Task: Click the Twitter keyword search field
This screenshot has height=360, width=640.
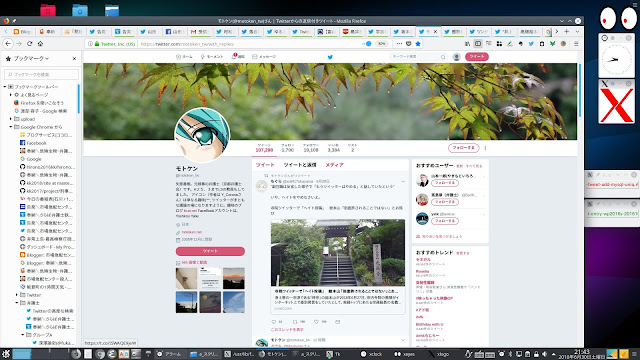Action: (x=418, y=57)
